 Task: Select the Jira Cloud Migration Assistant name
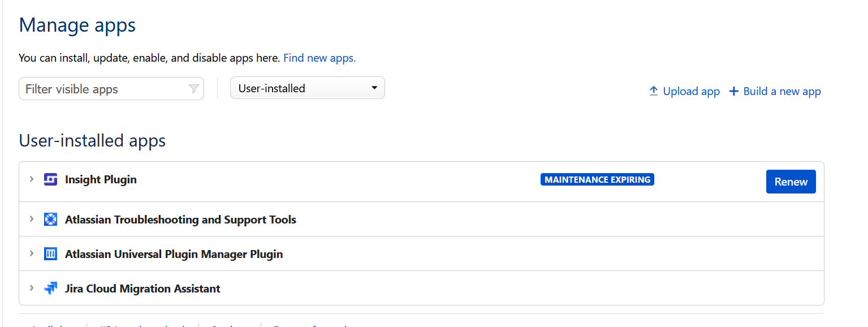(x=142, y=289)
